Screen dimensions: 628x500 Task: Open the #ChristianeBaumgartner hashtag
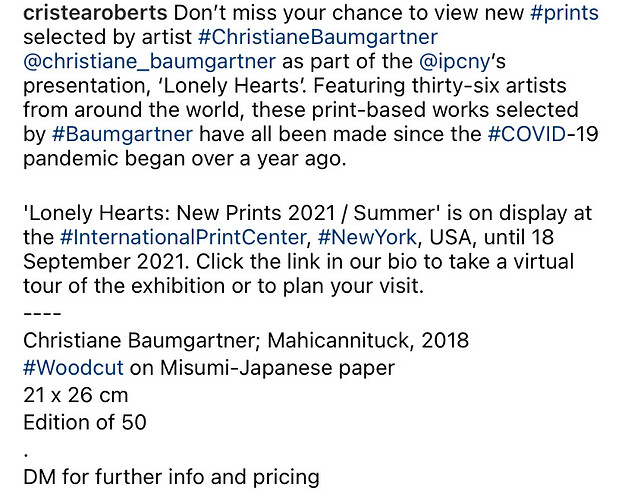click(318, 38)
